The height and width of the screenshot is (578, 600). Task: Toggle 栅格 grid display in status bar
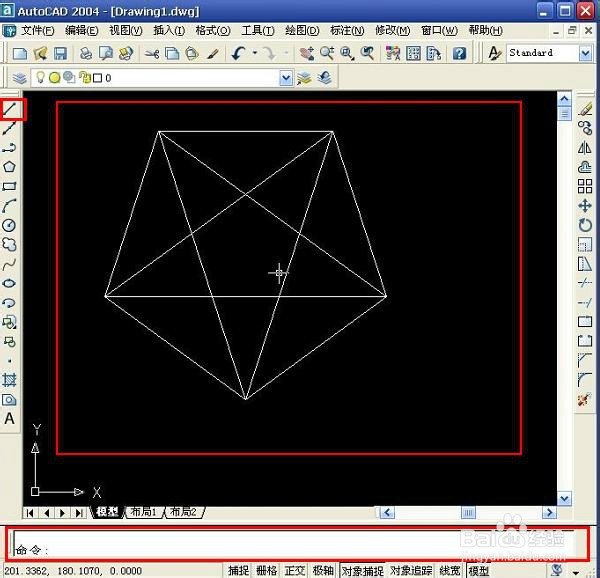point(267,571)
